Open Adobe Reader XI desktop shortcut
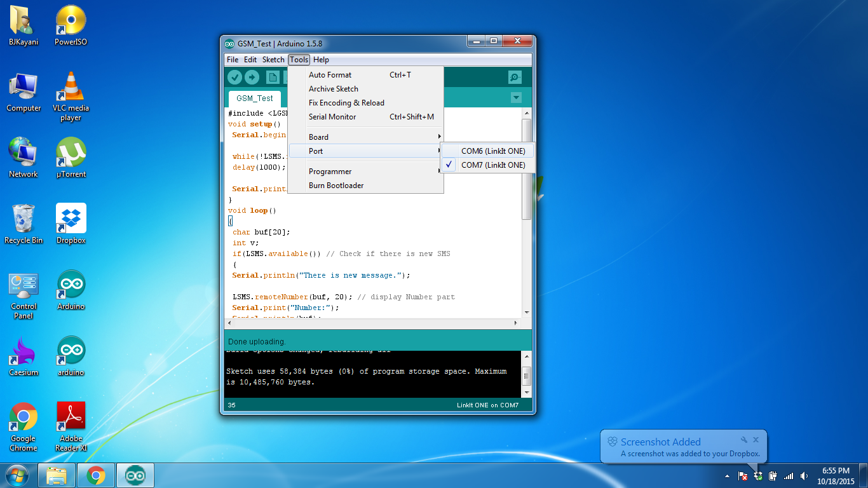868x488 pixels. click(71, 428)
